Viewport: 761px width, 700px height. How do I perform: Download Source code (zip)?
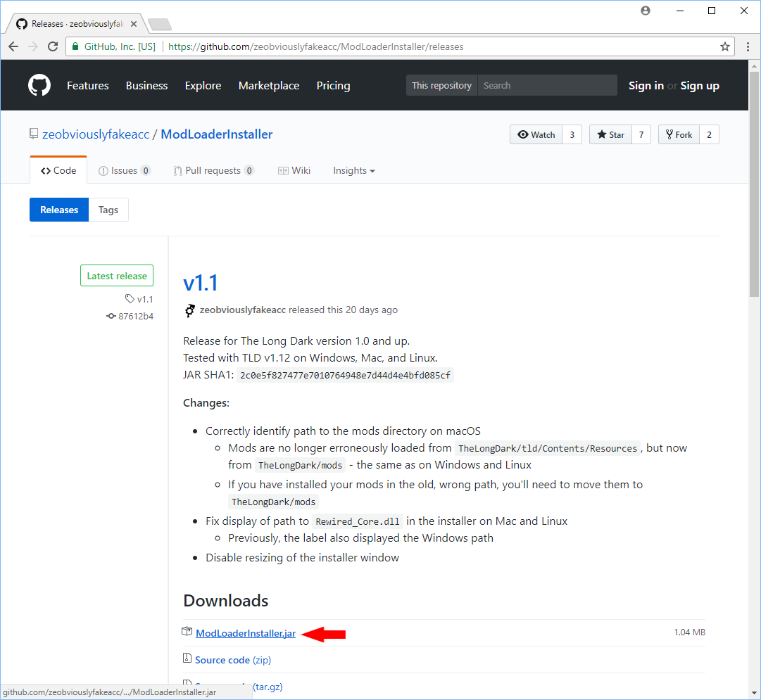(233, 660)
